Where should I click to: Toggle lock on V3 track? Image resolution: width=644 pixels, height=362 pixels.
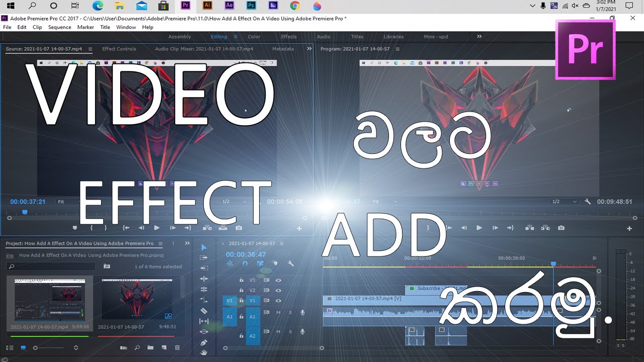tap(242, 280)
